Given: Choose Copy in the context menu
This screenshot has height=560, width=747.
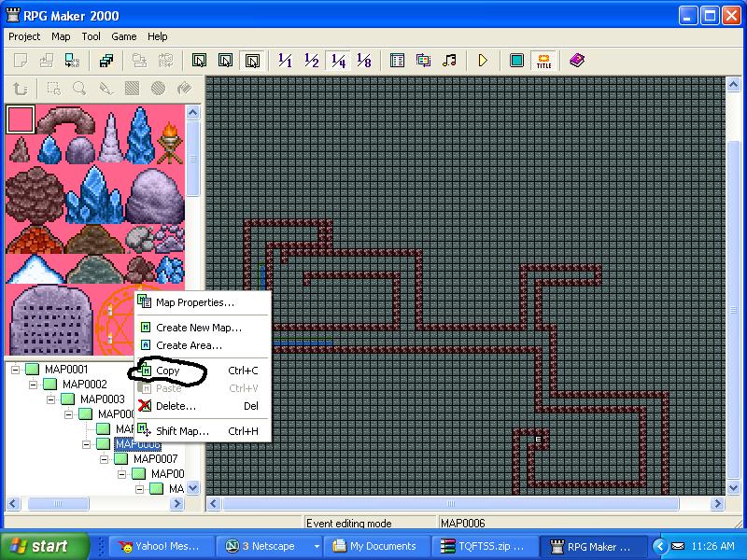Looking at the screenshot, I should pos(203,371).
